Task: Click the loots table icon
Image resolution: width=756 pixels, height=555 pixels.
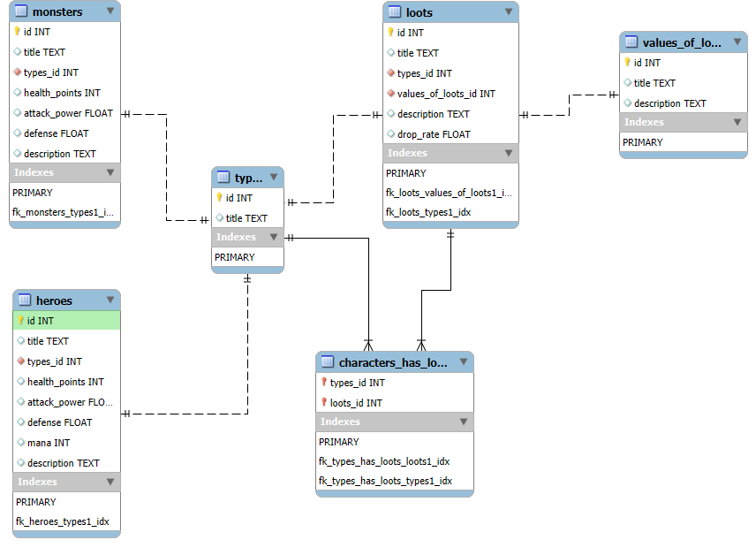Action: [x=395, y=12]
